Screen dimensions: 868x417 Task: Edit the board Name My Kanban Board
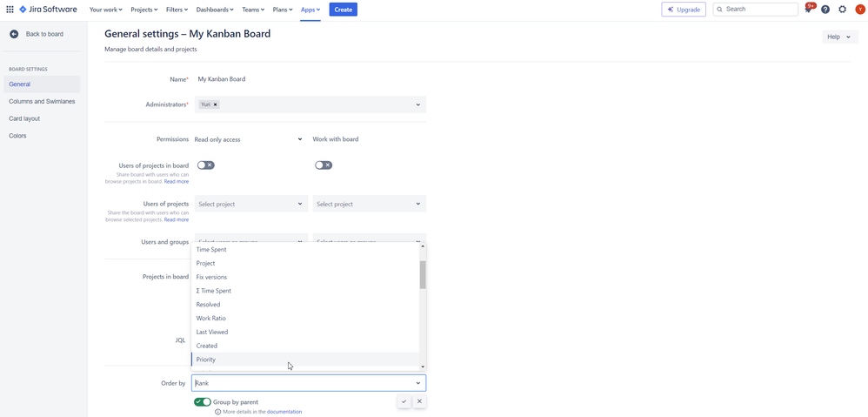coord(222,79)
